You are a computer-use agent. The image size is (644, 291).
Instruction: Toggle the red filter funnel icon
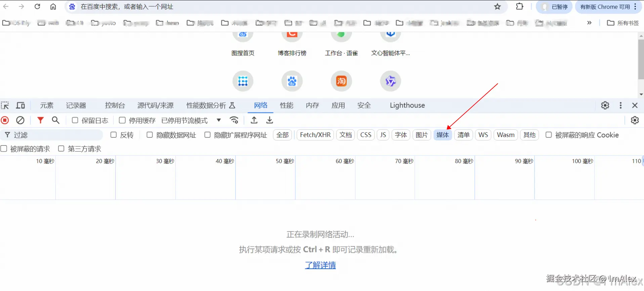pyautogui.click(x=40, y=120)
